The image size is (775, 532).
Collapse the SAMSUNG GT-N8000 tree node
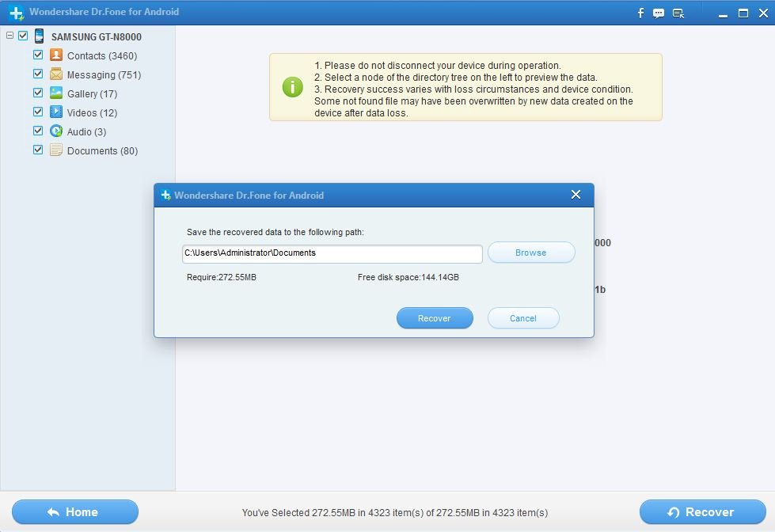click(9, 36)
